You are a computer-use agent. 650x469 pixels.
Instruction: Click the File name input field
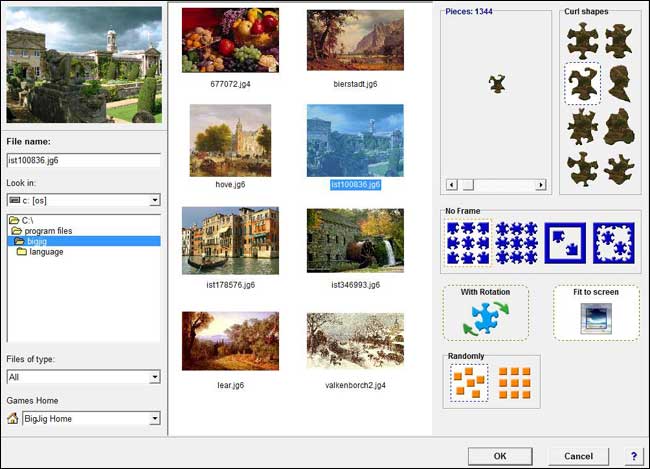pyautogui.click(x=83, y=160)
